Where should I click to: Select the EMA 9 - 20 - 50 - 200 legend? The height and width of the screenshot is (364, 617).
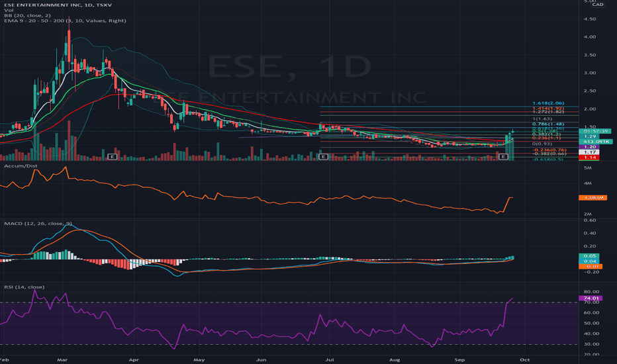coord(65,21)
